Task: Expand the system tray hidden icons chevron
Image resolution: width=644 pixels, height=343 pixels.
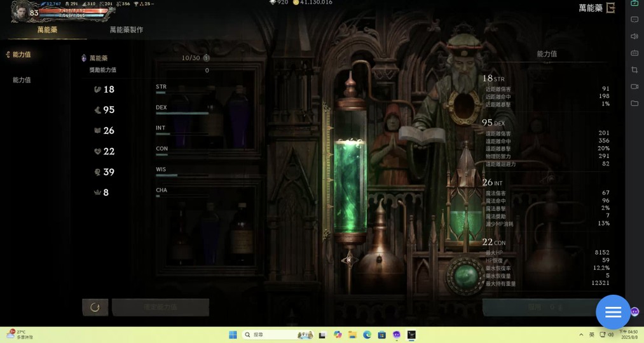Action: point(581,335)
